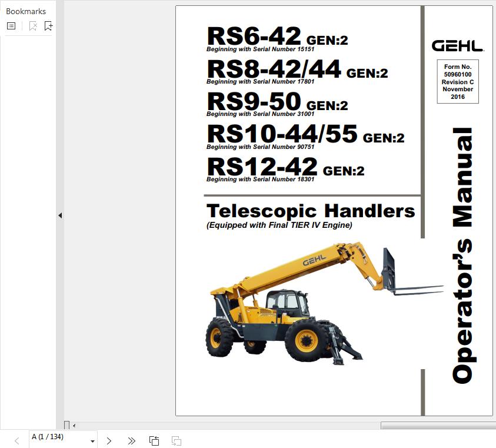
Task: Click the Form No. 50960100 box
Action: [458, 82]
